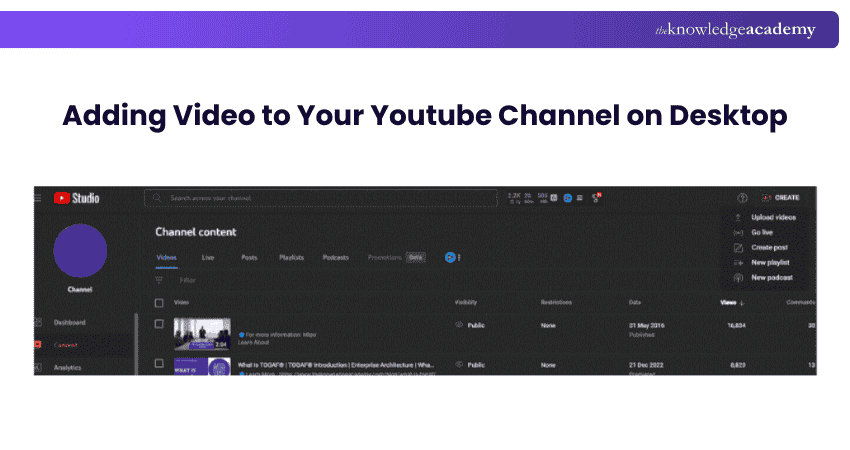This screenshot has height=450, width=850.
Task: Click the '31 May 2016' date cell
Action: click(x=647, y=325)
